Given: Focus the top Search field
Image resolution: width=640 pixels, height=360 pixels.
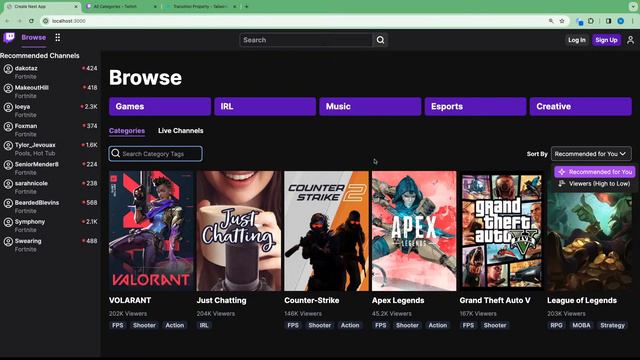Looking at the screenshot, I should [x=306, y=40].
